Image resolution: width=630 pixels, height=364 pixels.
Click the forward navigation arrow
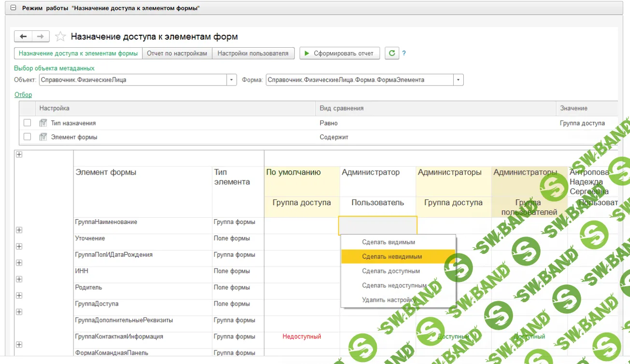tap(41, 37)
